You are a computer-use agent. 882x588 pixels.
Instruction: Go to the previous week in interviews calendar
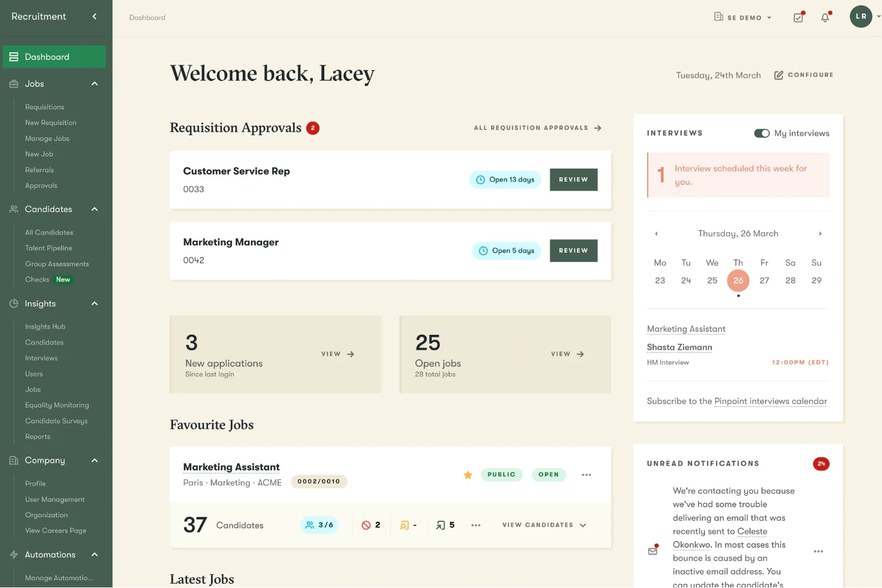(x=656, y=234)
